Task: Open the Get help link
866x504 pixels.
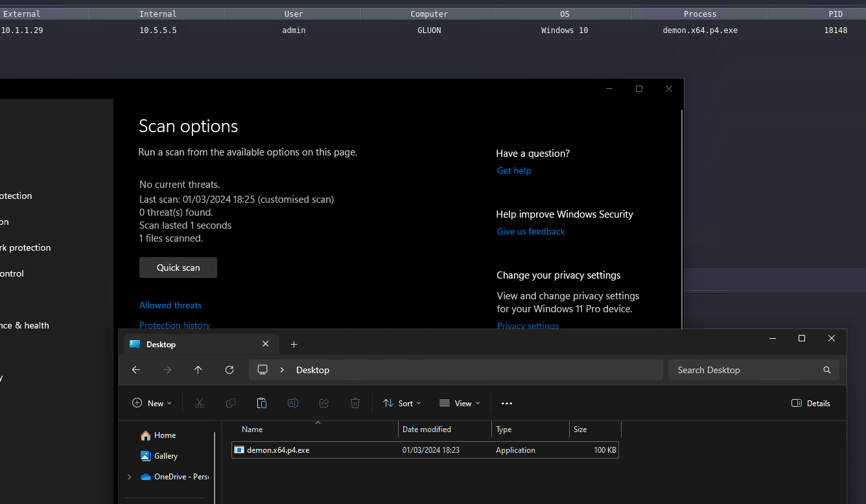Action: pos(514,170)
